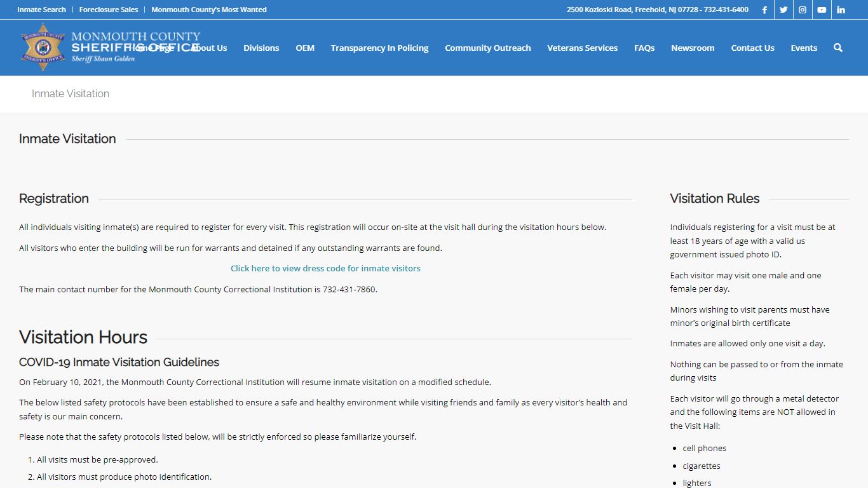Open the Facebook social icon
Screen dimensions: 868x488
point(764,10)
